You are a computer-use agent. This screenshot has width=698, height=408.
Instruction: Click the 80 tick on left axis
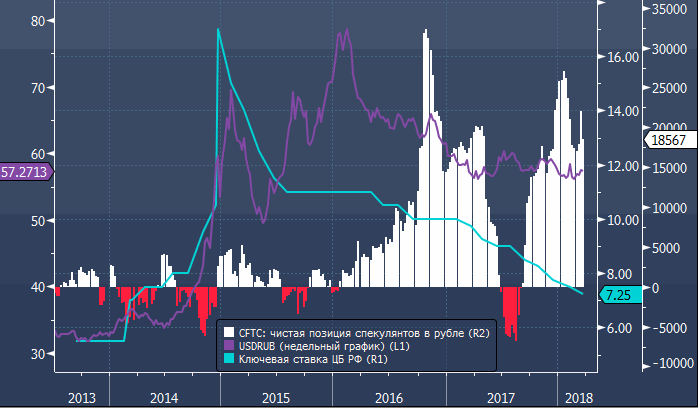click(39, 21)
